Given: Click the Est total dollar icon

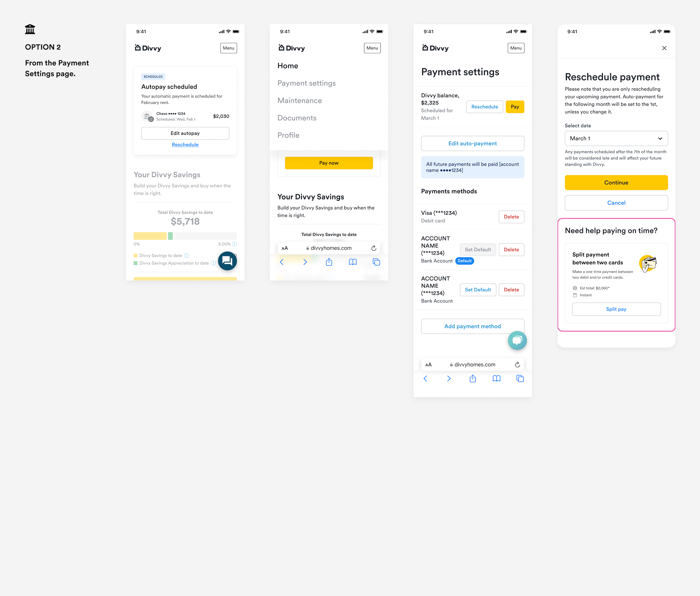Looking at the screenshot, I should (x=575, y=288).
